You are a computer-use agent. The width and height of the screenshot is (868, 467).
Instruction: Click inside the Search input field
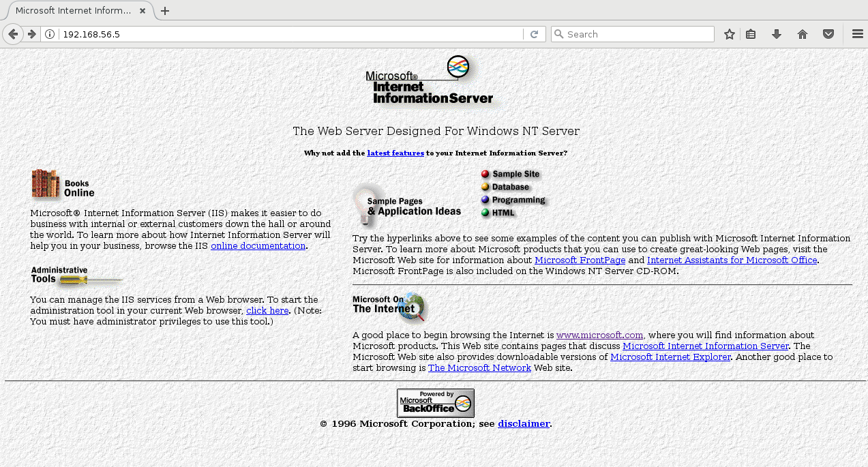(632, 33)
